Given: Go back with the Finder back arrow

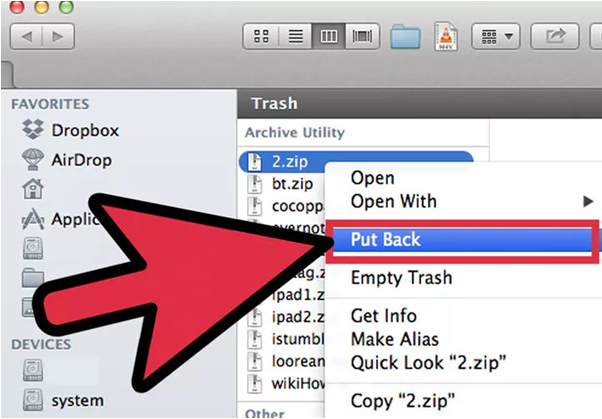Looking at the screenshot, I should pos(26,37).
